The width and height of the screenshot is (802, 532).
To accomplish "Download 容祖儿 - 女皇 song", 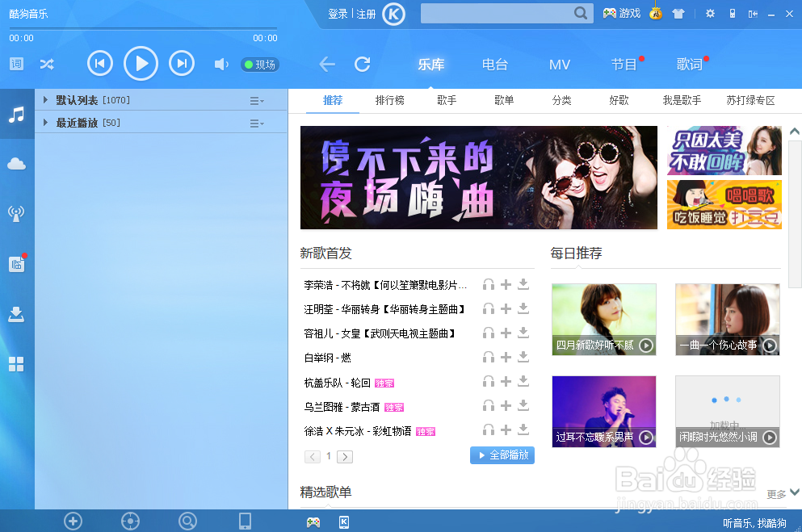I will coord(523,333).
